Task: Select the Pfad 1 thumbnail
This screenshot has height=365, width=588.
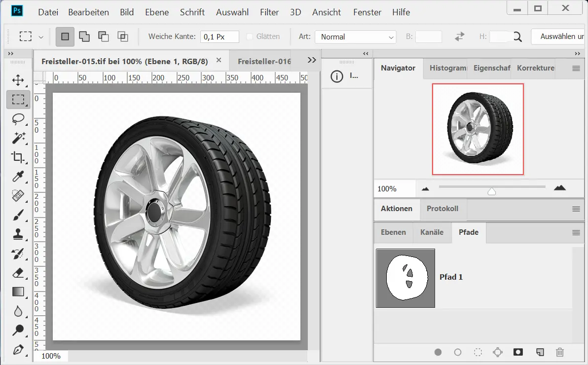Action: 405,278
